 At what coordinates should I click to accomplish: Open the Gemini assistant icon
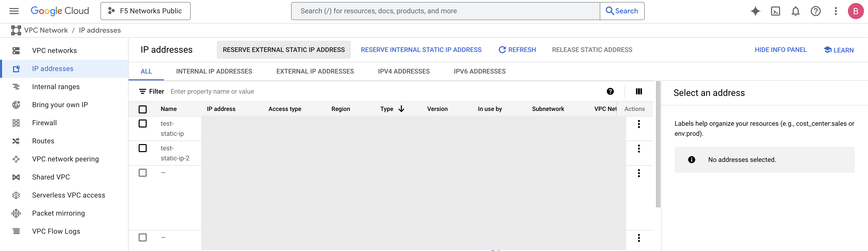[755, 11]
